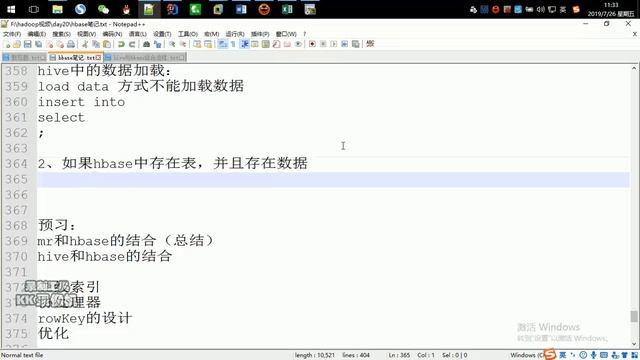Open the 搜索(S) menu
640x360 pixels.
pos(61,34)
